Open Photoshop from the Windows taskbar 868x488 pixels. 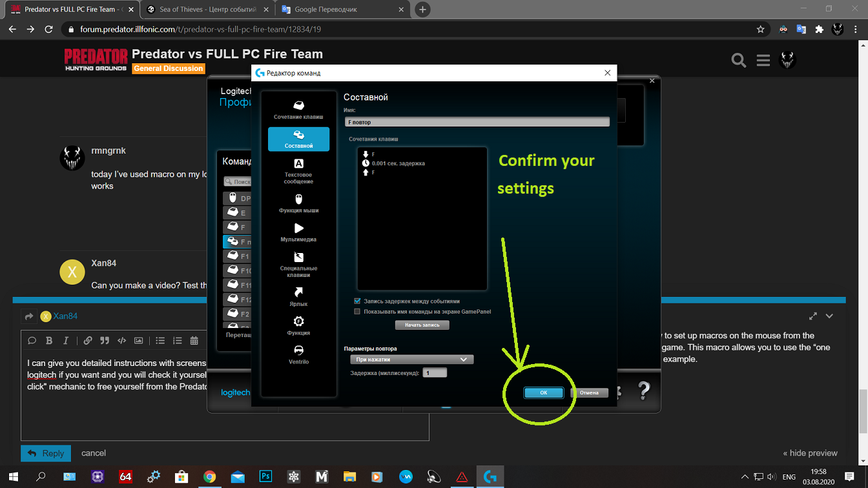(265, 477)
